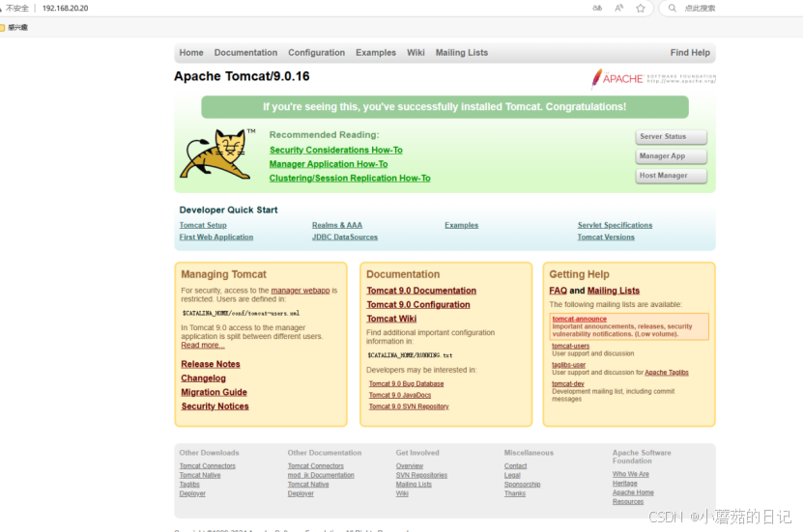Screen dimensions: 803x532
Task: Open Tomcat Connectors under Other Downloads
Action: coord(208,466)
